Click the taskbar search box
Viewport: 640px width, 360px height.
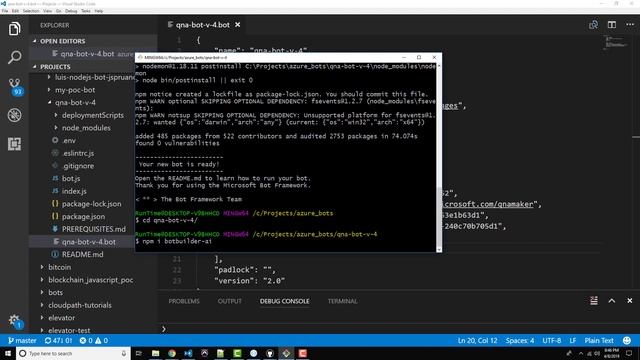[73, 353]
